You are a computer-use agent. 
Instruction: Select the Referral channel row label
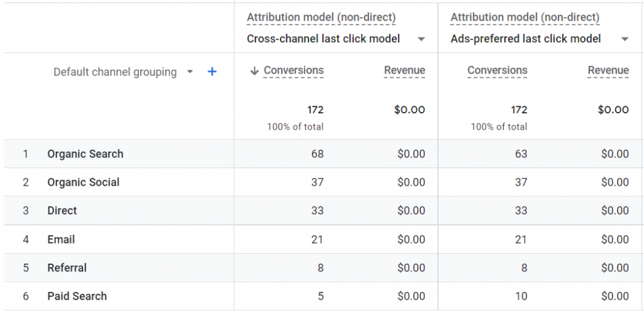pyautogui.click(x=67, y=268)
